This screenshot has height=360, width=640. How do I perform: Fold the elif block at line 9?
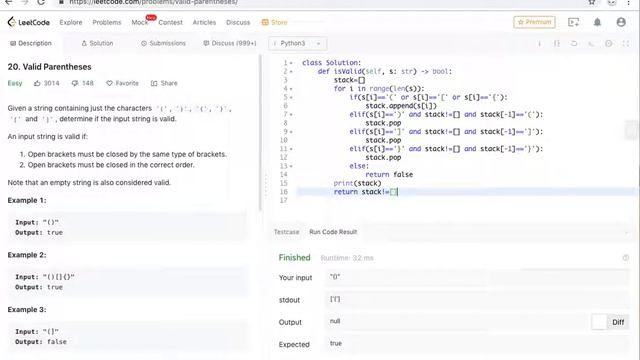(x=291, y=132)
